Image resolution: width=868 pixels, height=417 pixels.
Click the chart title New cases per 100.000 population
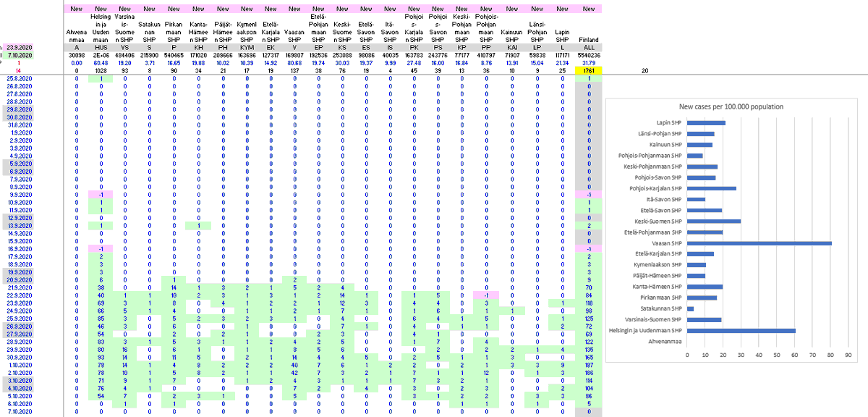tap(731, 106)
